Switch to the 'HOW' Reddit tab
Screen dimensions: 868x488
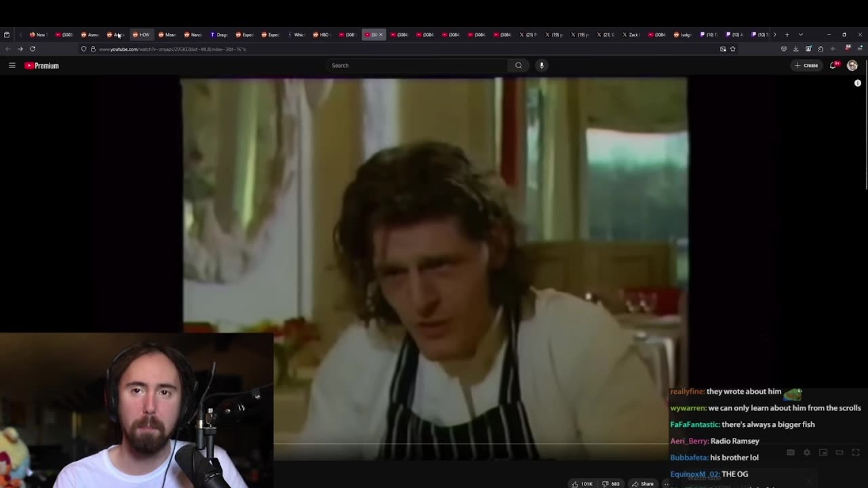(140, 35)
